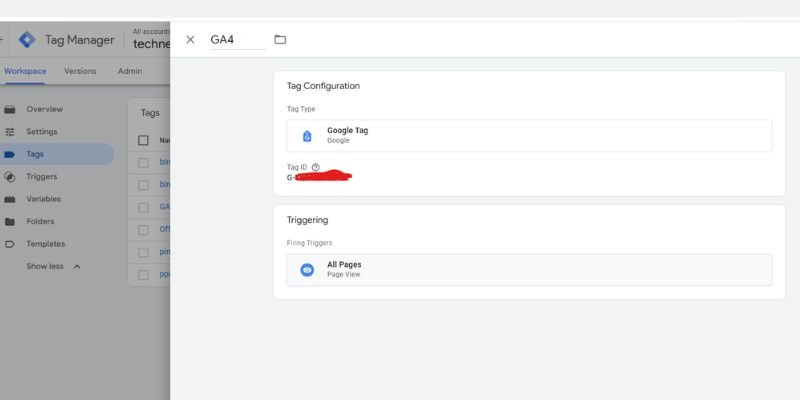Click the folder icon next to GA4 name
Screen dimensions: 800x400
tap(280, 39)
